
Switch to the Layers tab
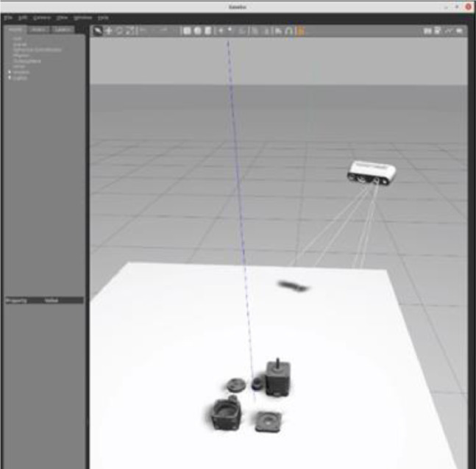pyautogui.click(x=63, y=29)
